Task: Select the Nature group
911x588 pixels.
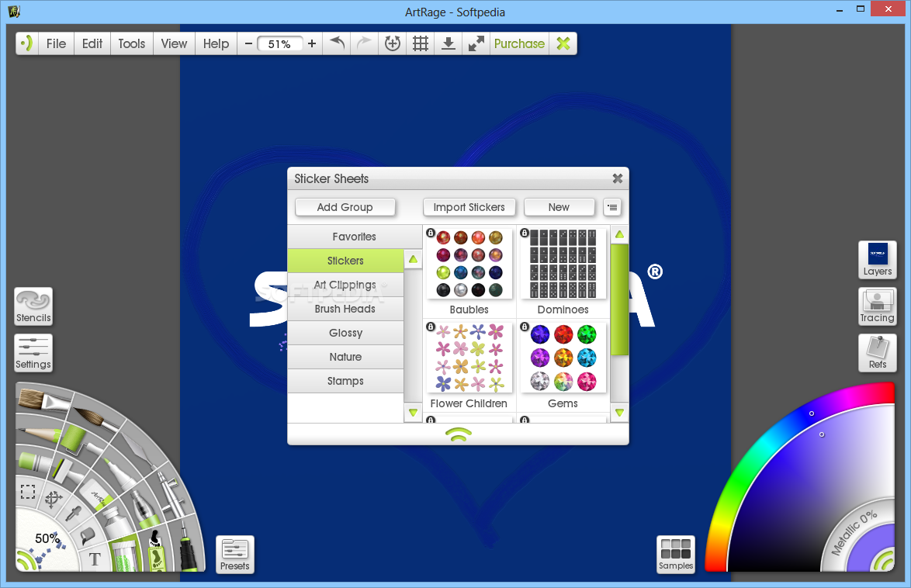Action: point(345,357)
